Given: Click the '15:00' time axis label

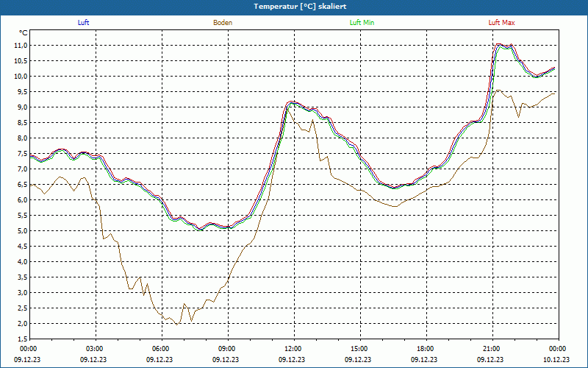Looking at the screenshot, I should coord(360,349).
